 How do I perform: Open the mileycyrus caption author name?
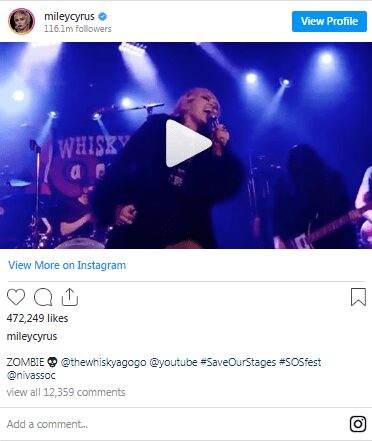[32, 336]
